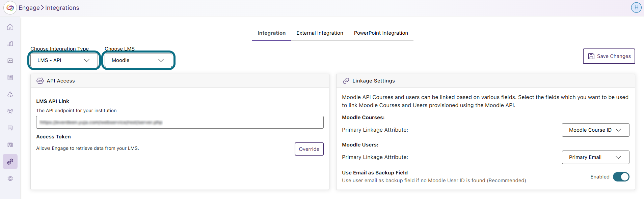Click the 'Moodle Courses:' label
This screenshot has height=199, width=644.
[363, 118]
